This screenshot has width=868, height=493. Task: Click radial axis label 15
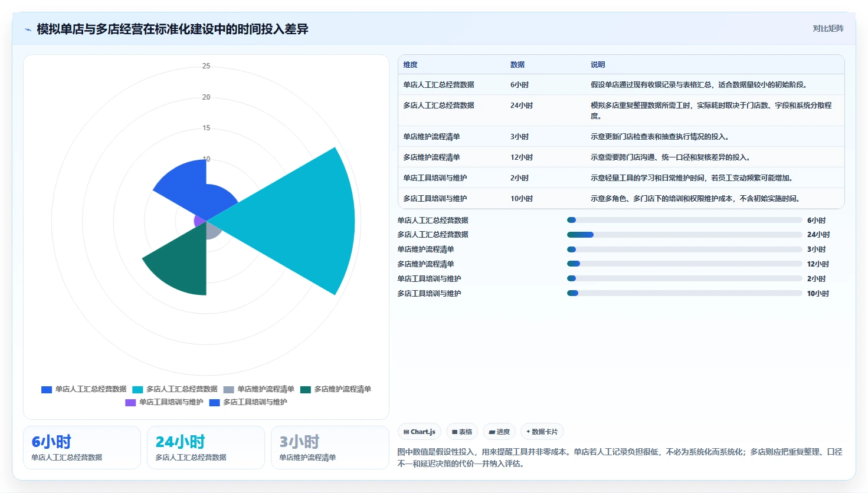click(206, 128)
